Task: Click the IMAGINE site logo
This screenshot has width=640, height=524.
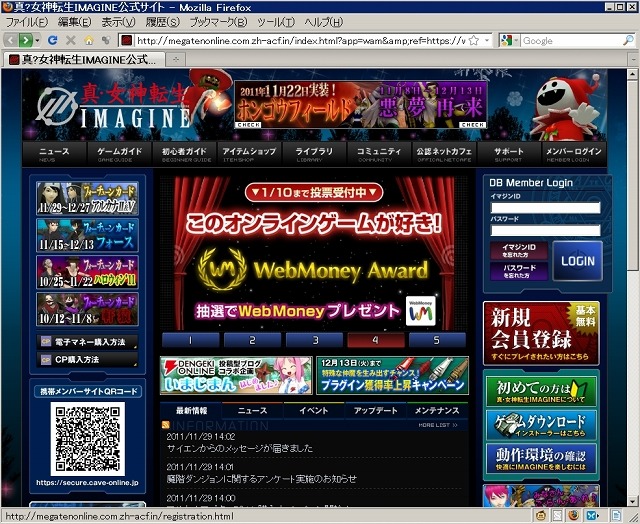Action: [x=114, y=105]
